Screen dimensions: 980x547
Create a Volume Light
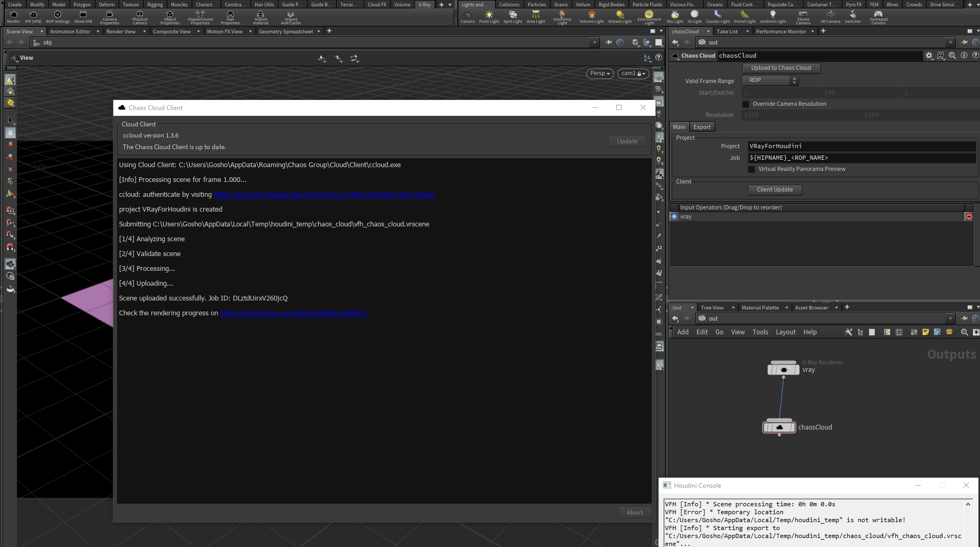[x=591, y=17]
